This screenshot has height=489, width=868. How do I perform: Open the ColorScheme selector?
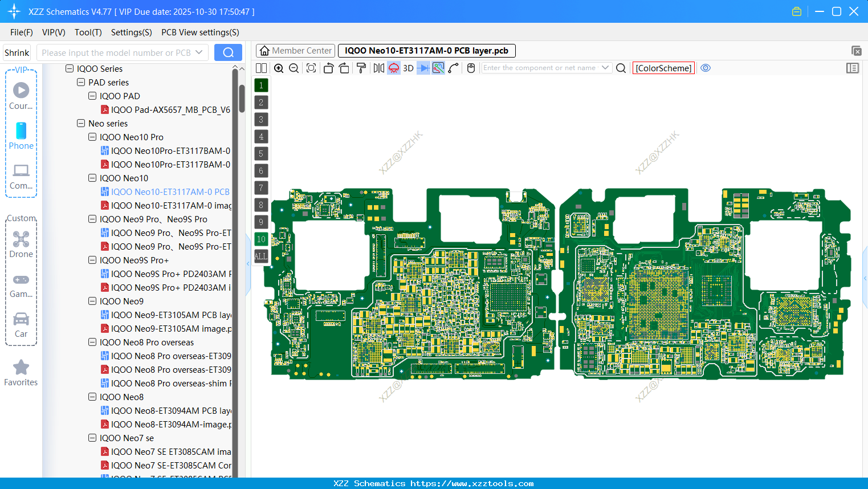[663, 68]
